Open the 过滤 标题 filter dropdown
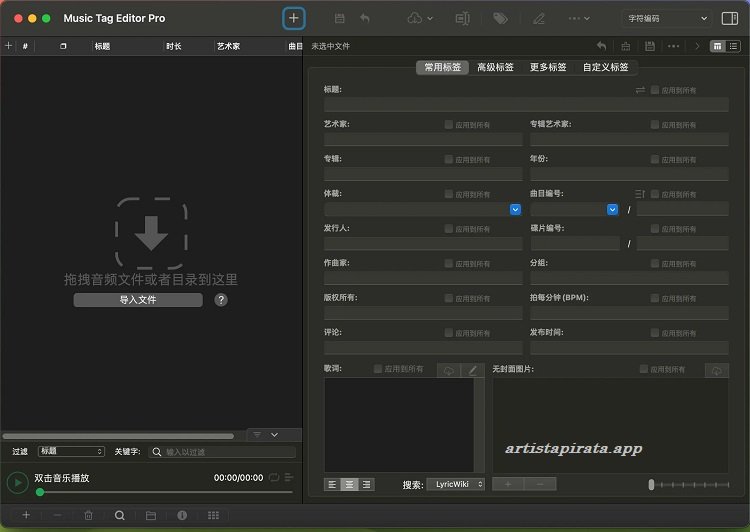The height and width of the screenshot is (532, 750). coord(71,451)
